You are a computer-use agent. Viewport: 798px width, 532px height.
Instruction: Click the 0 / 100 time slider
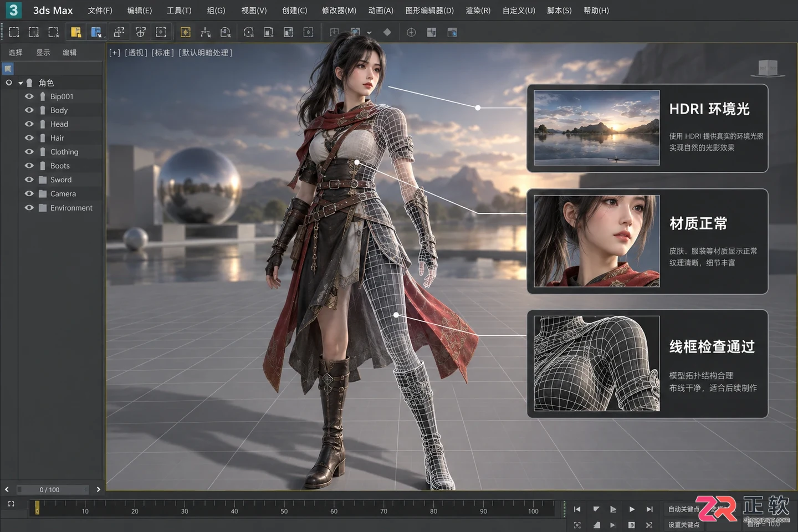[53, 489]
